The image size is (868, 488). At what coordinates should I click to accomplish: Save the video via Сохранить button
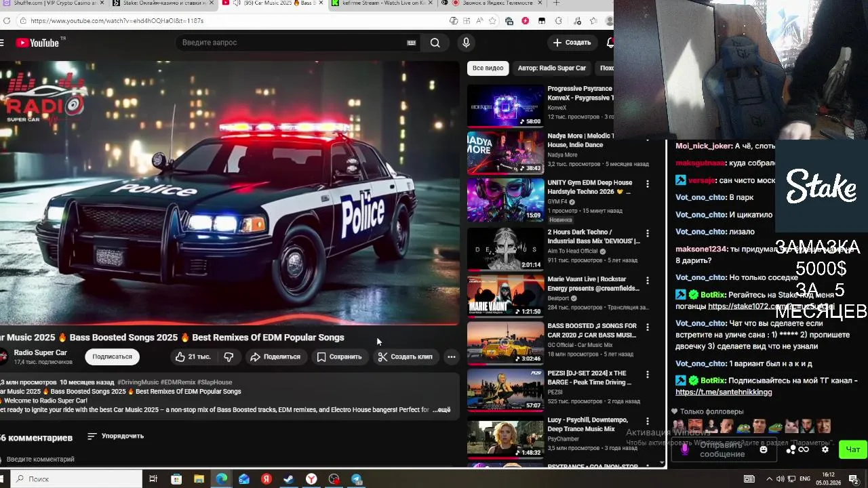(x=339, y=357)
